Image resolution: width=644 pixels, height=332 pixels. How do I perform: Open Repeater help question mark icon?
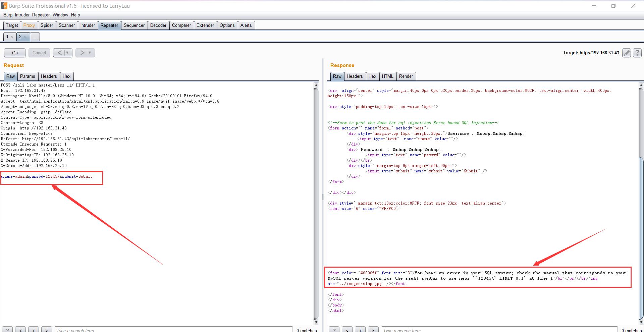pos(637,53)
